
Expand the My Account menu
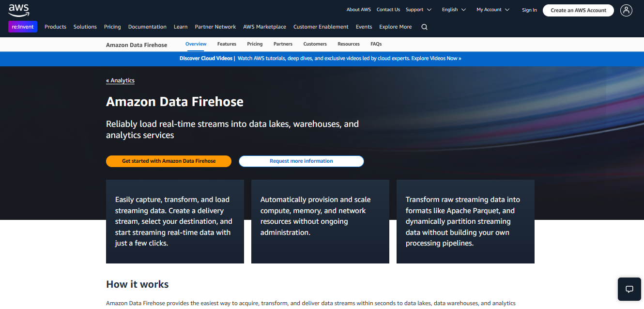coord(493,10)
